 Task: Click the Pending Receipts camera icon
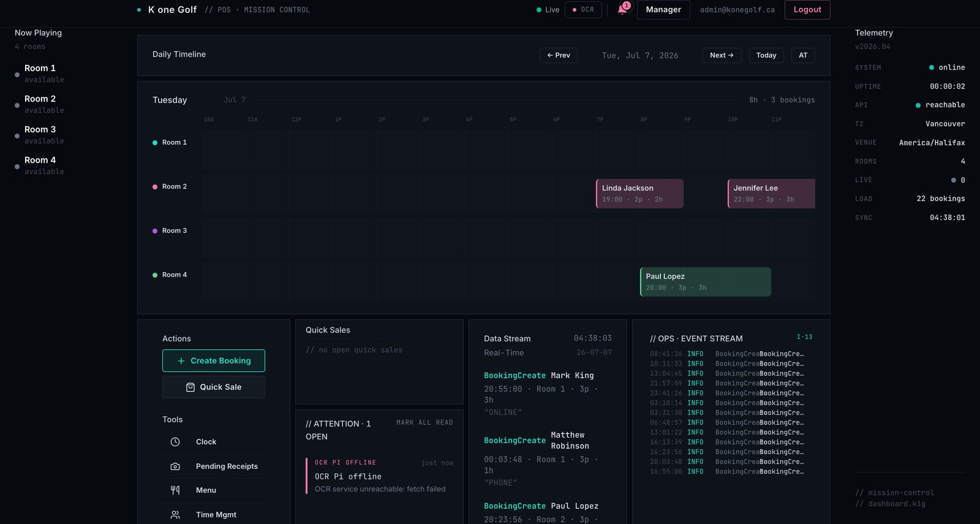(x=175, y=466)
